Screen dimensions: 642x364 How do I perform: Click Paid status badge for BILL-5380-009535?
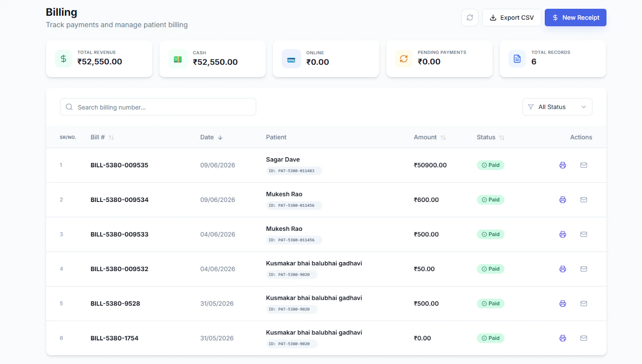pyautogui.click(x=490, y=165)
